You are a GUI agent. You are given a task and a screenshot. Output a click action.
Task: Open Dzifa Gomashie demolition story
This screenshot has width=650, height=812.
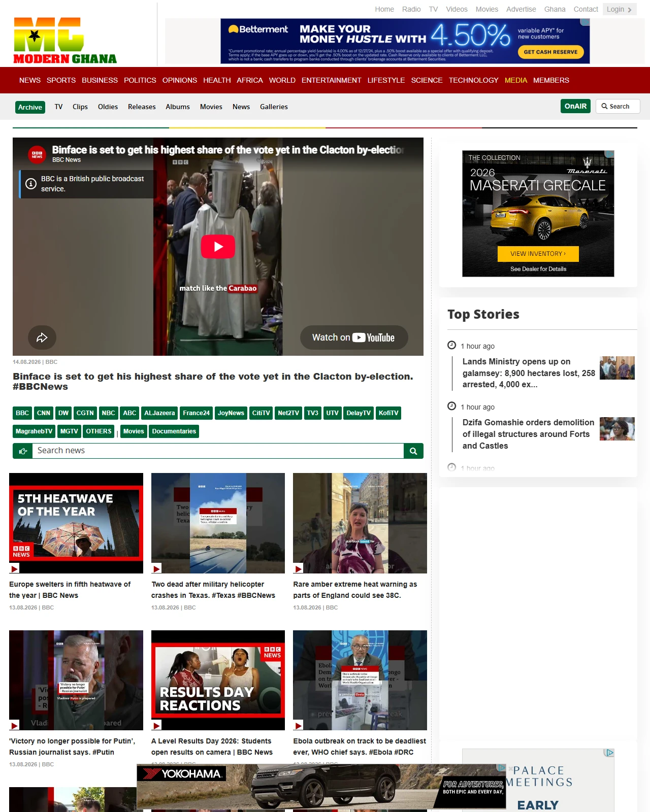pos(528,434)
